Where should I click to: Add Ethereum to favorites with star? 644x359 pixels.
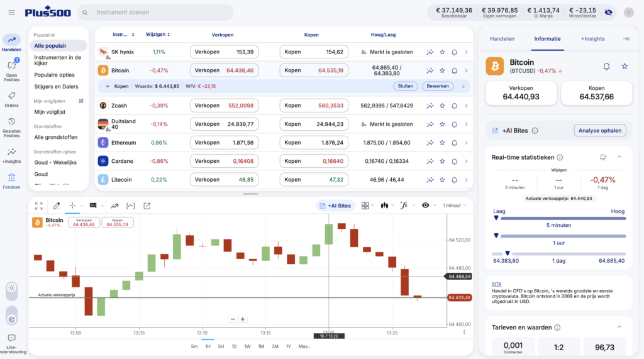[x=442, y=143]
